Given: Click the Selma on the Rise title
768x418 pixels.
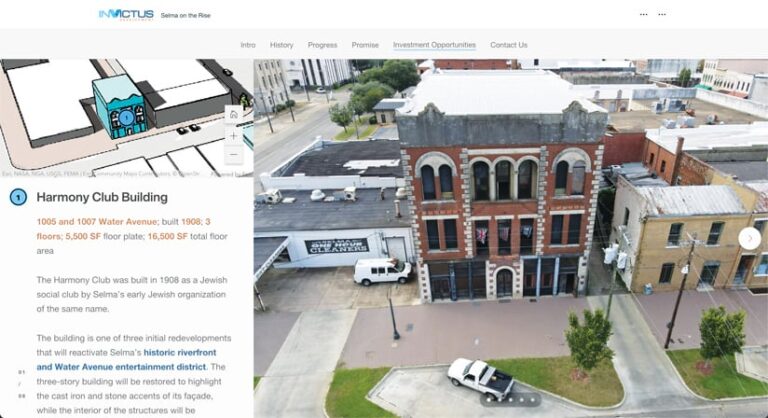Looking at the screenshot, I should [x=186, y=16].
